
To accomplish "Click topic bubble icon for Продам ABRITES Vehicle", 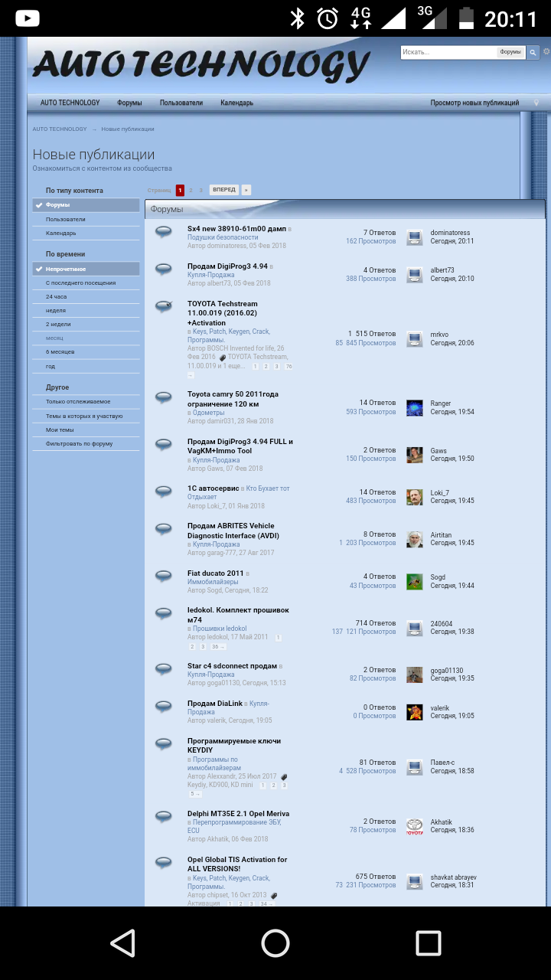I will 163,529.
